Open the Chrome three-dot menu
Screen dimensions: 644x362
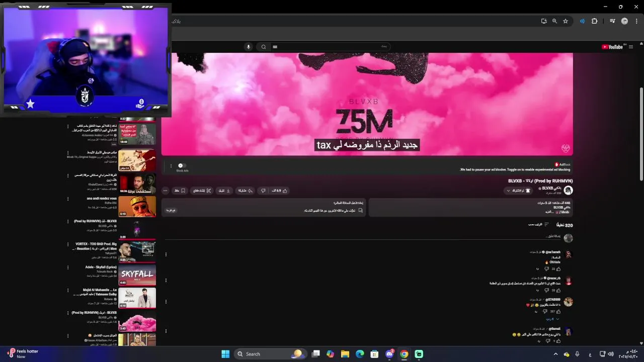pos(636,21)
